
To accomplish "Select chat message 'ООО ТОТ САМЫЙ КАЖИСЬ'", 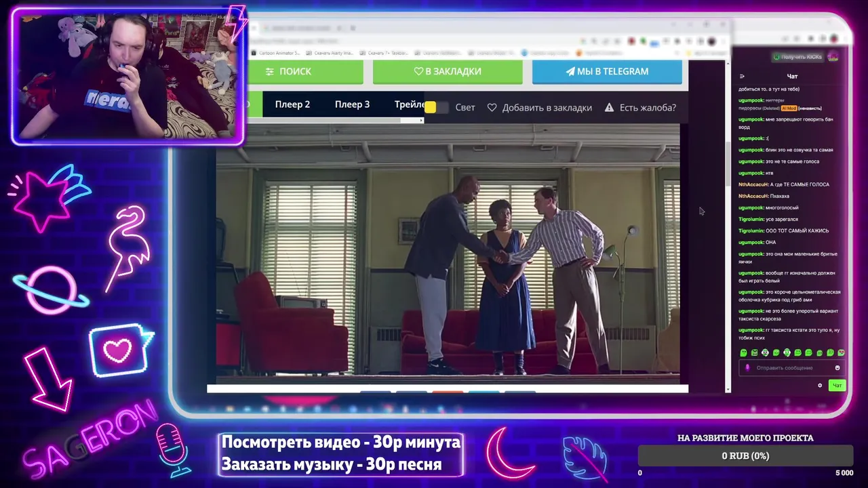I will [x=797, y=230].
